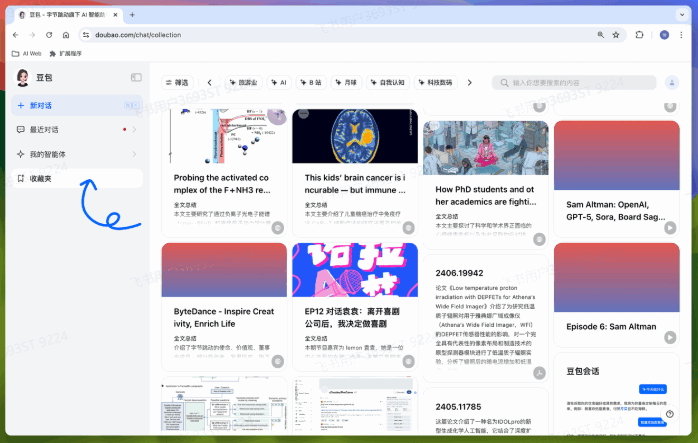Open 最近对话 in sidebar
The image size is (698, 443).
pos(77,130)
